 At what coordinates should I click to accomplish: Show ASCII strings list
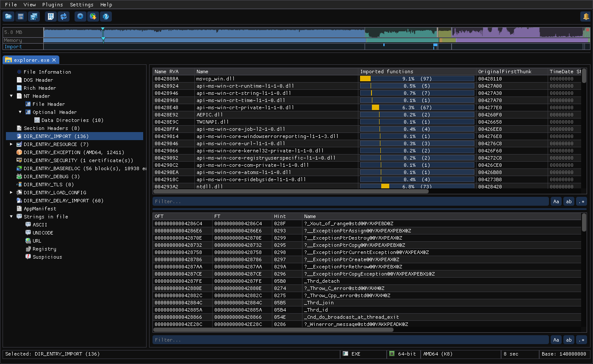(40, 225)
